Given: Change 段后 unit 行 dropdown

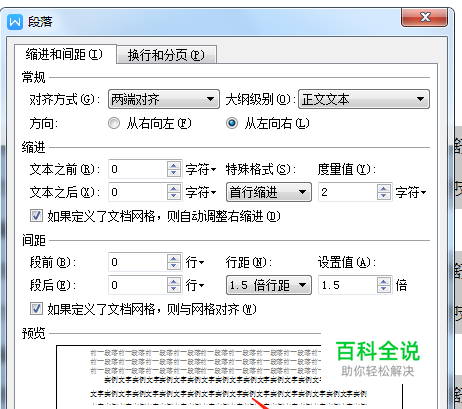Looking at the screenshot, I should 195,285.
